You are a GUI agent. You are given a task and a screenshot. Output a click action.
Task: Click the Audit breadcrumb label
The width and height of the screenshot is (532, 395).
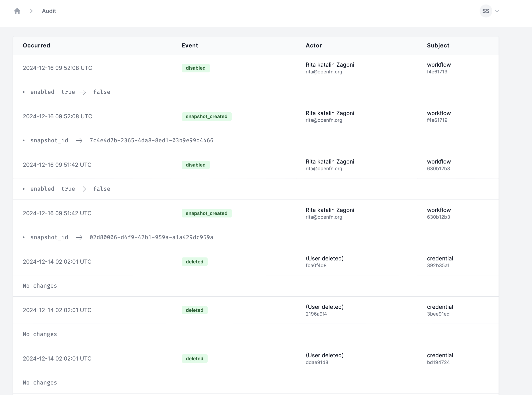point(49,11)
